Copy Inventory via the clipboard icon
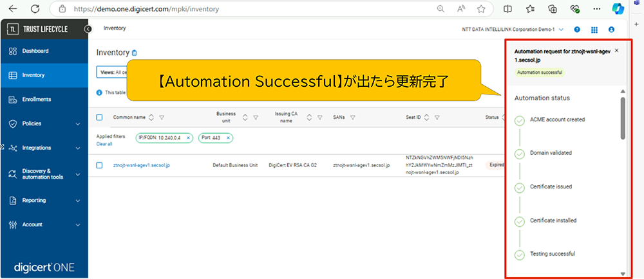Viewport: 644px width, 279px height. 135,53
